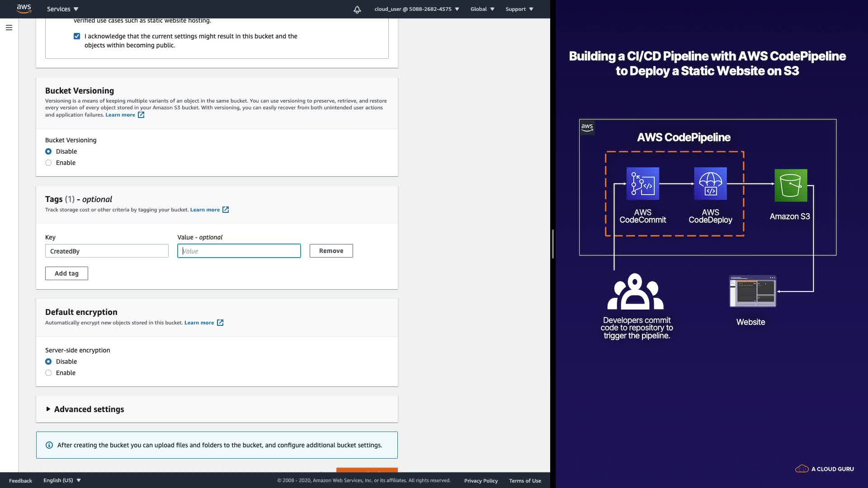
Task: Open the cloud_user account dropdown
Action: 416,9
